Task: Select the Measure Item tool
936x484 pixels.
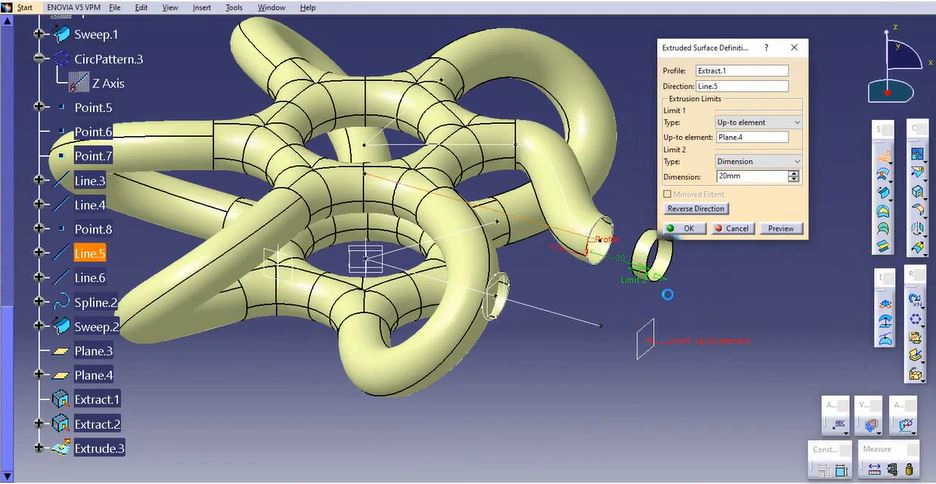Action: click(892, 469)
